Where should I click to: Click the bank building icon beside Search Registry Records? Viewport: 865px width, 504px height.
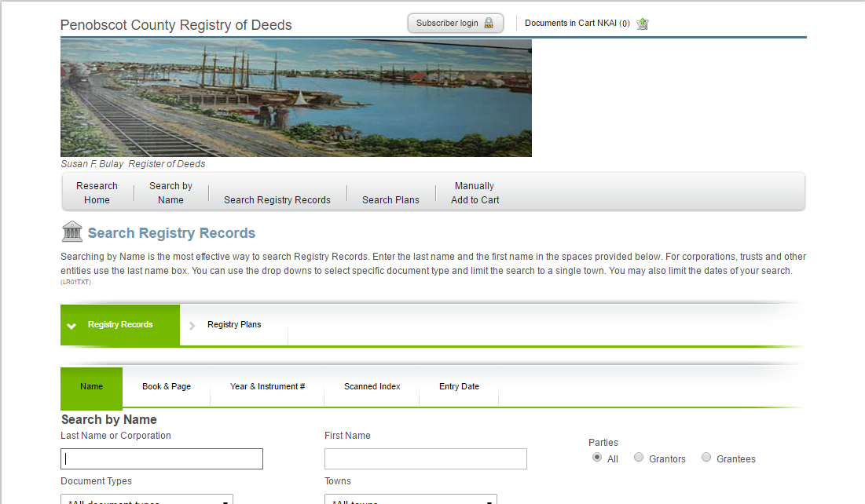[x=72, y=232]
